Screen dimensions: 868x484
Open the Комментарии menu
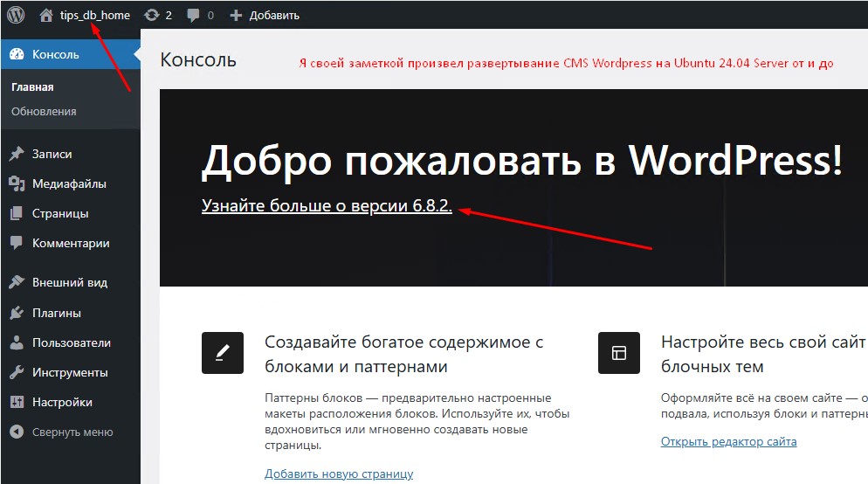coord(71,243)
